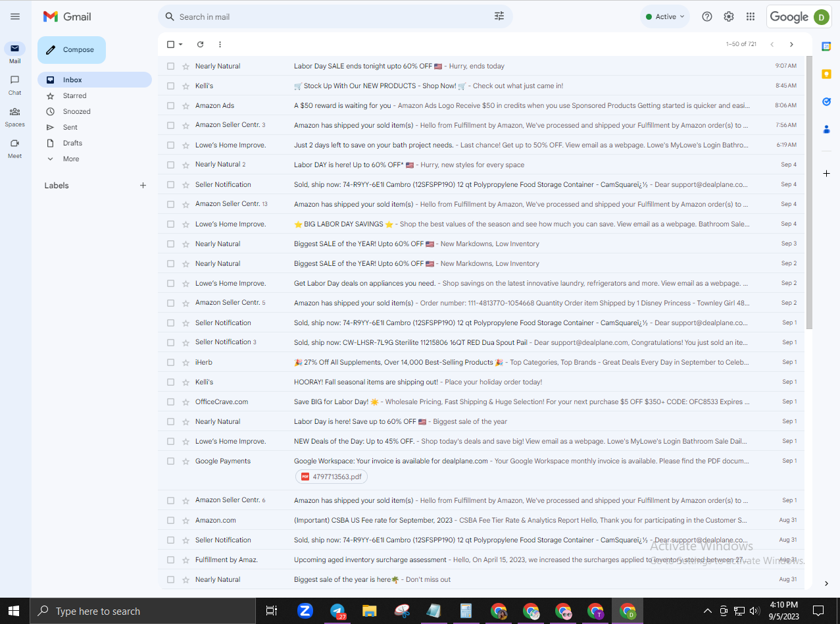Star the Google Payments invoice email
The width and height of the screenshot is (840, 624).
point(185,461)
